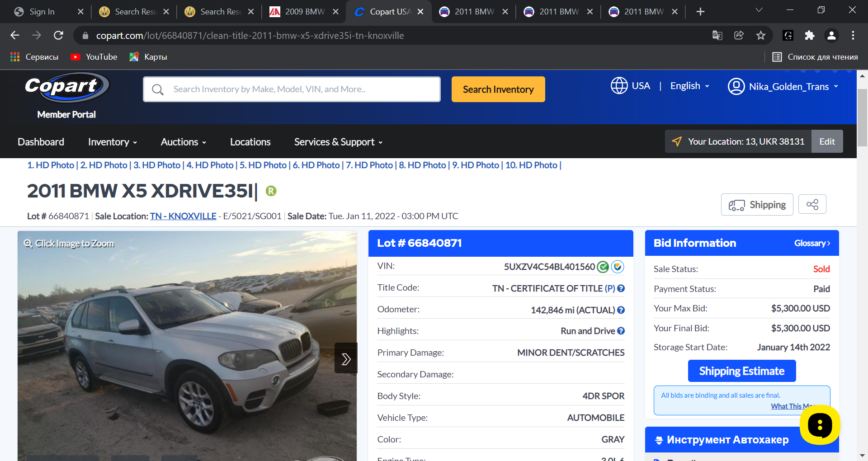This screenshot has width=868, height=461.
Task: Open the Odometer help question-mark icon
Action: tap(621, 310)
